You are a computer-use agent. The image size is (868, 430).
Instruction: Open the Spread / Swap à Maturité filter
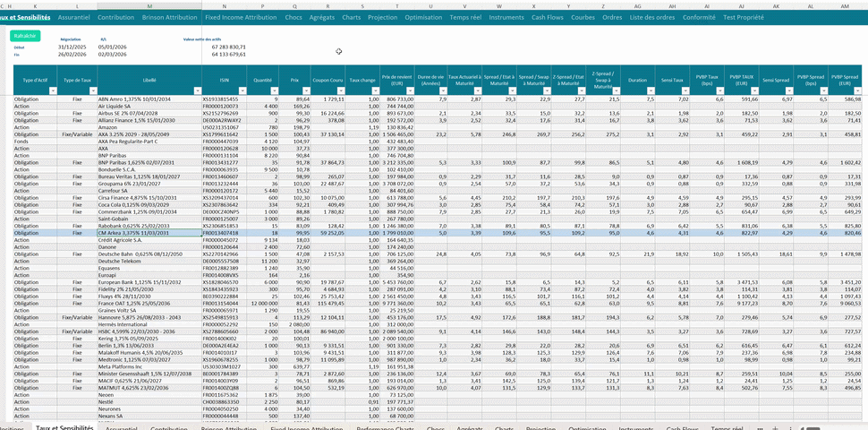point(547,90)
